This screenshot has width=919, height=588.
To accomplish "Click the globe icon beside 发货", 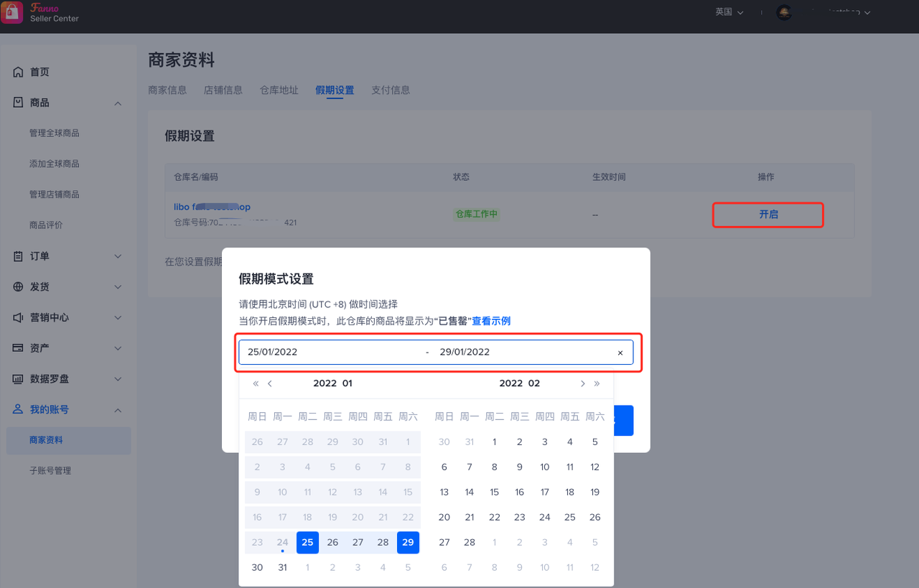I will click(x=19, y=286).
